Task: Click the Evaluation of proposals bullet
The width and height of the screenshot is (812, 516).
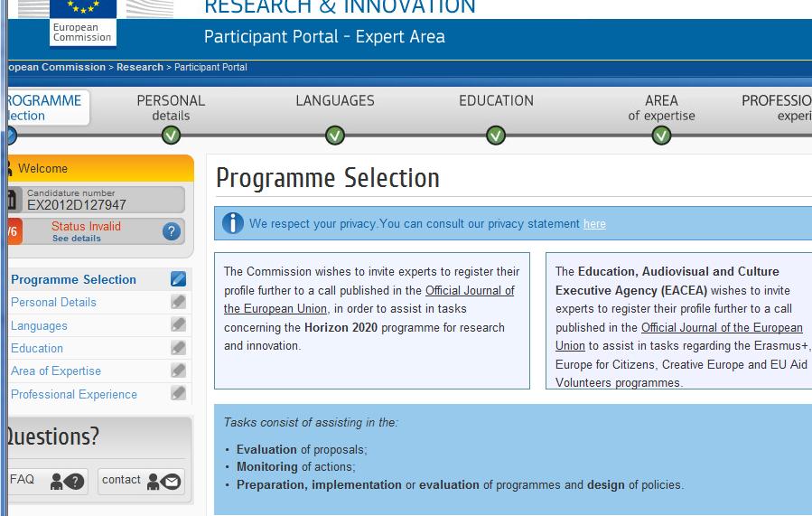Action: coord(302,450)
